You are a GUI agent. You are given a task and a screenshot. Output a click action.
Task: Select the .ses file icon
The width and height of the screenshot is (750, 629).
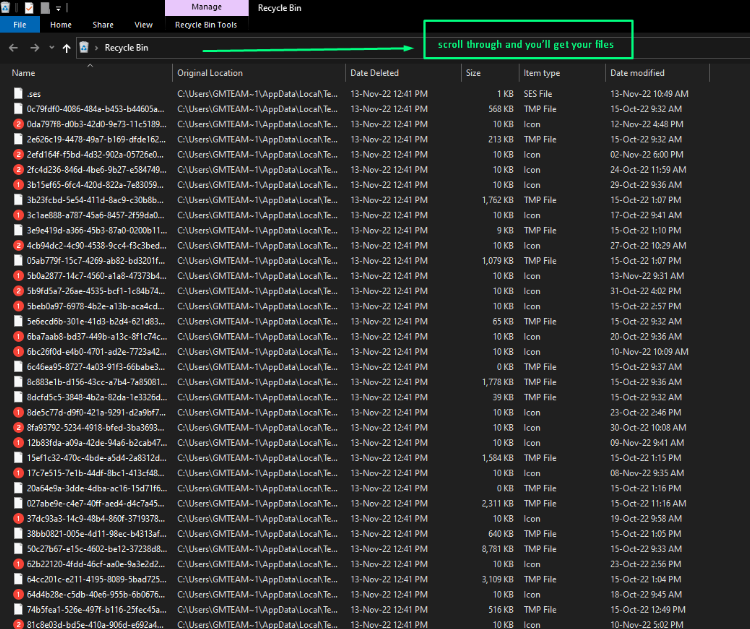(x=18, y=93)
